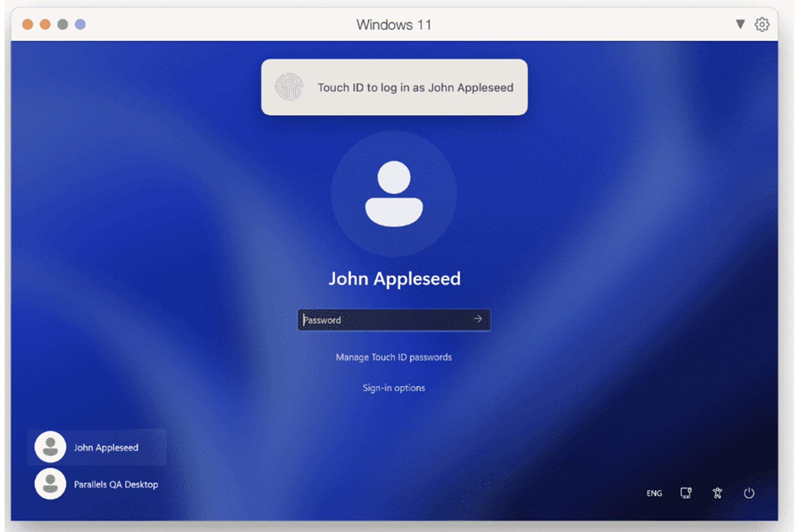Viewport: 798px width, 532px height.
Task: Click the Touch ID fingerprint icon
Action: coord(289,87)
